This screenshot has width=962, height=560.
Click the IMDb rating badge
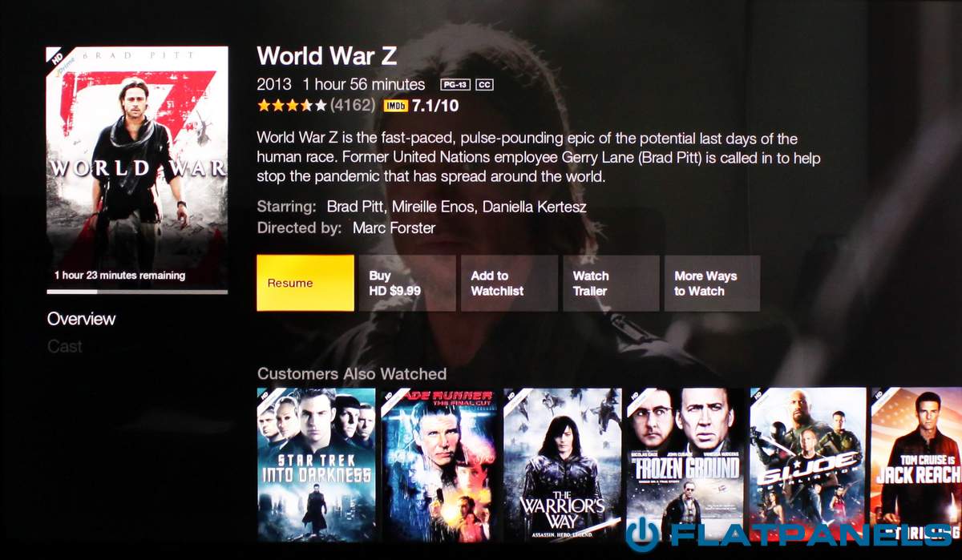pyautogui.click(x=395, y=106)
